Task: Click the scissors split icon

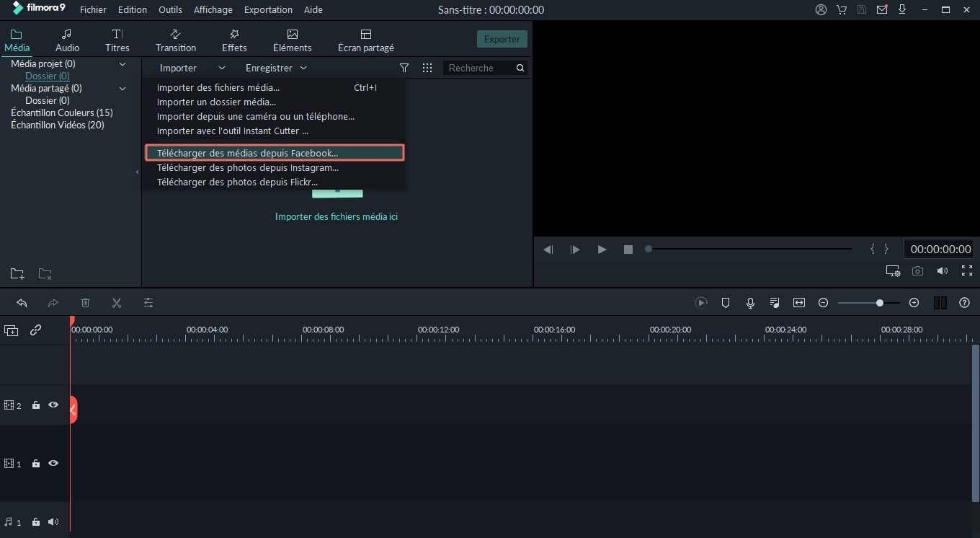Action: (117, 303)
